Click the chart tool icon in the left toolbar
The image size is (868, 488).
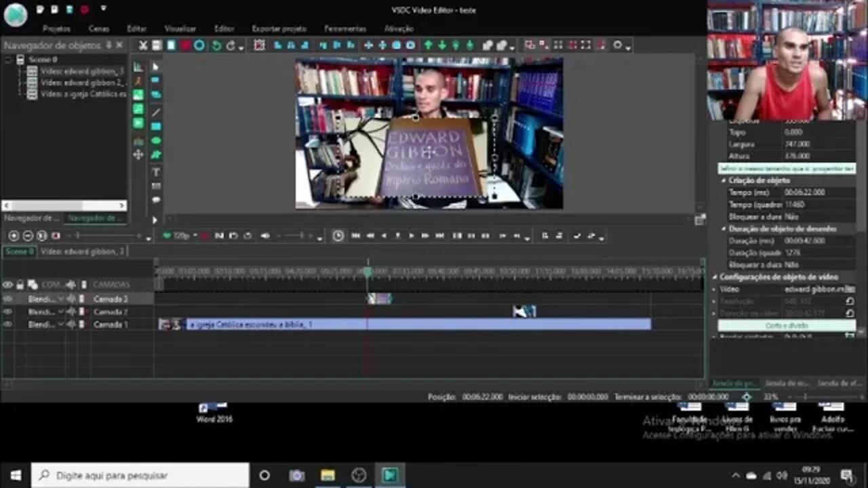(138, 66)
